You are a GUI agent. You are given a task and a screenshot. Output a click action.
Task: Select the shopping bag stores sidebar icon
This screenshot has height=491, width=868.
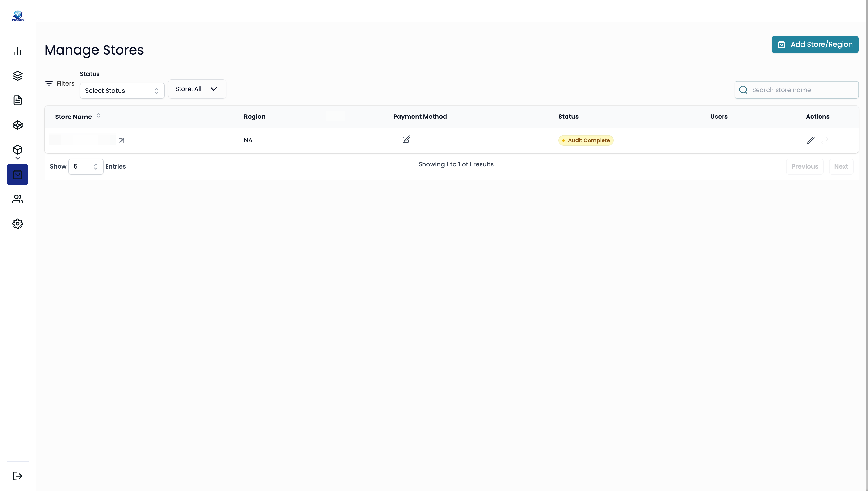tap(18, 174)
